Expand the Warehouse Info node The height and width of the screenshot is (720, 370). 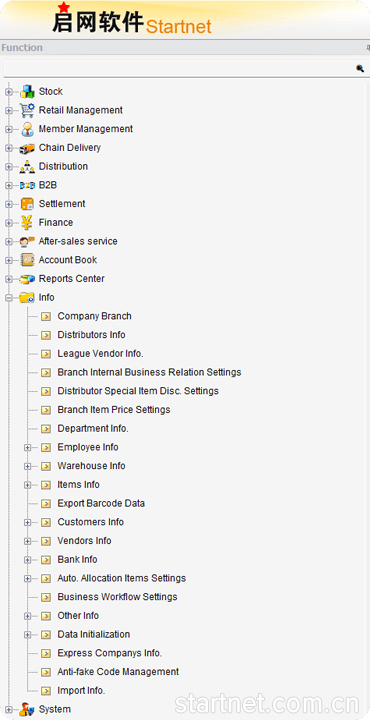28,467
